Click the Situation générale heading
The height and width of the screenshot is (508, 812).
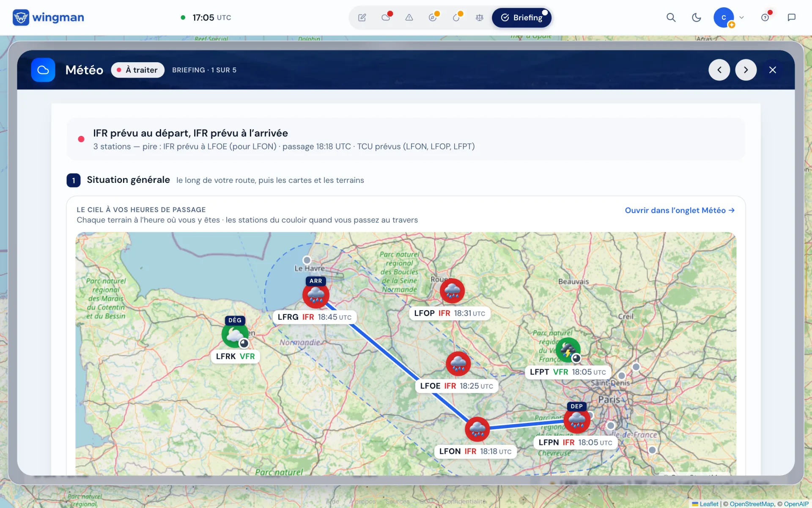(x=128, y=180)
